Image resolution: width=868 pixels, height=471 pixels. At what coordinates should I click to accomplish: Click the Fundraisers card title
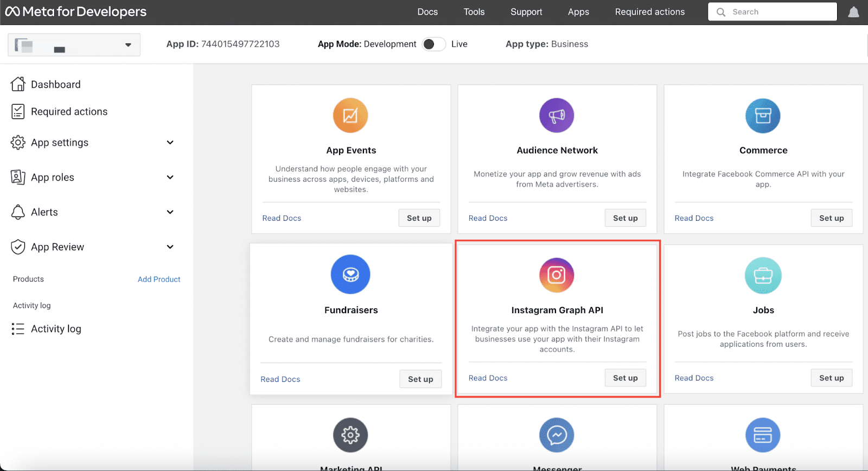pyautogui.click(x=351, y=310)
